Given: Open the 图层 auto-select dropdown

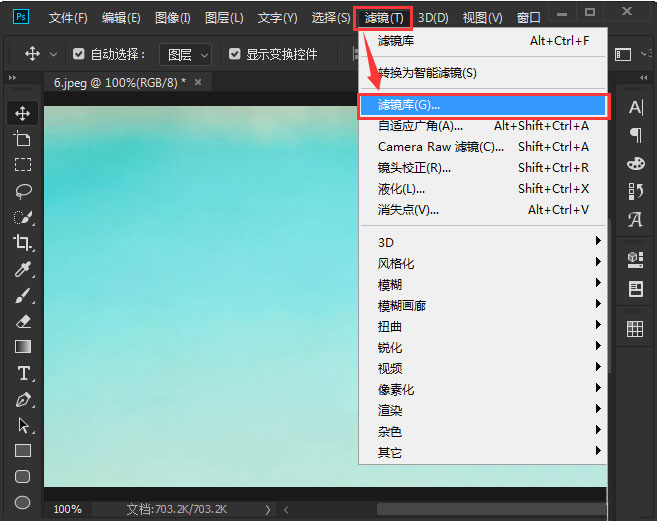Looking at the screenshot, I should click(188, 54).
